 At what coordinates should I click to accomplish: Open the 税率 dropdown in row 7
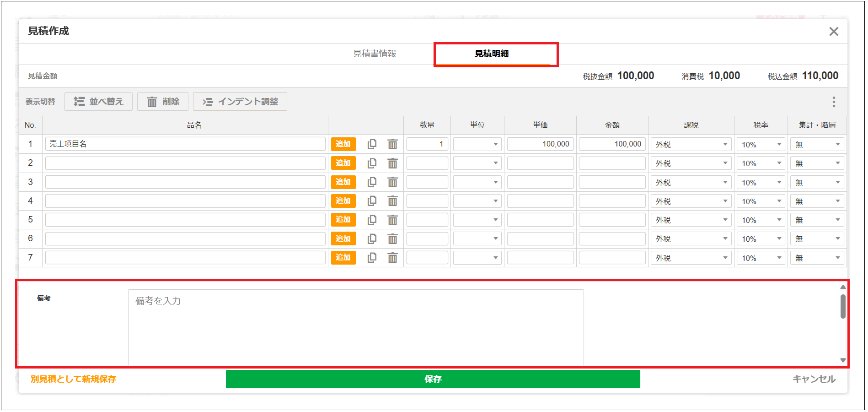(x=761, y=258)
